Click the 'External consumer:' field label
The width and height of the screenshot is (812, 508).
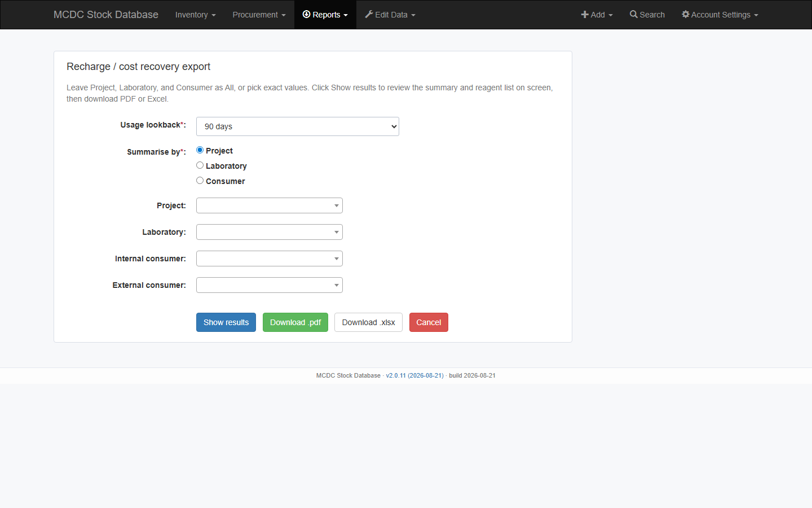(x=149, y=285)
